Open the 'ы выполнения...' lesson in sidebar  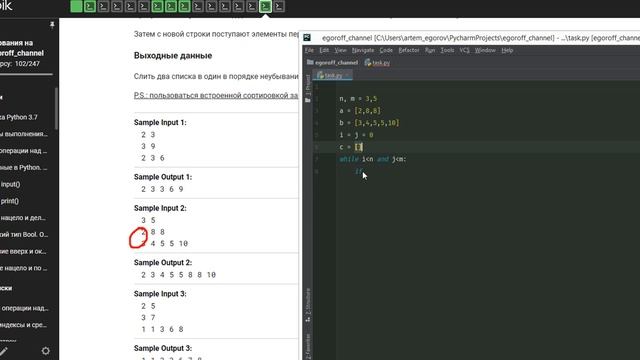(24, 134)
